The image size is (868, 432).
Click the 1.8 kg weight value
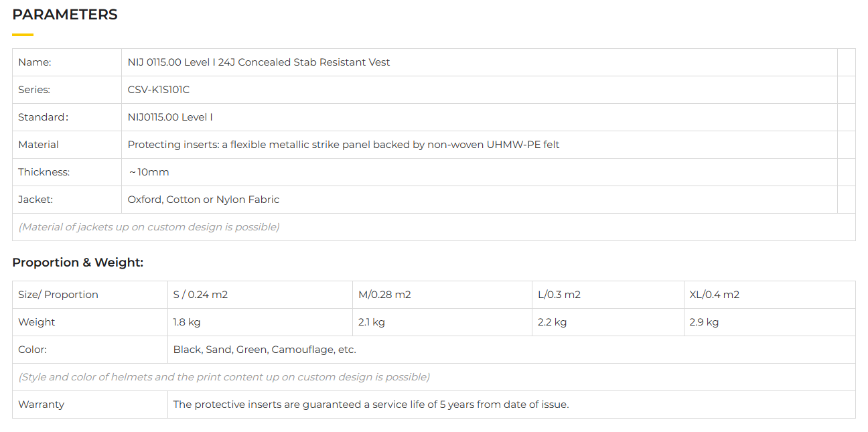187,322
